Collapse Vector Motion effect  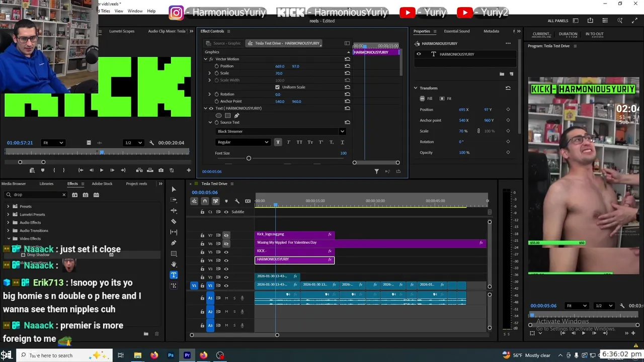205,59
